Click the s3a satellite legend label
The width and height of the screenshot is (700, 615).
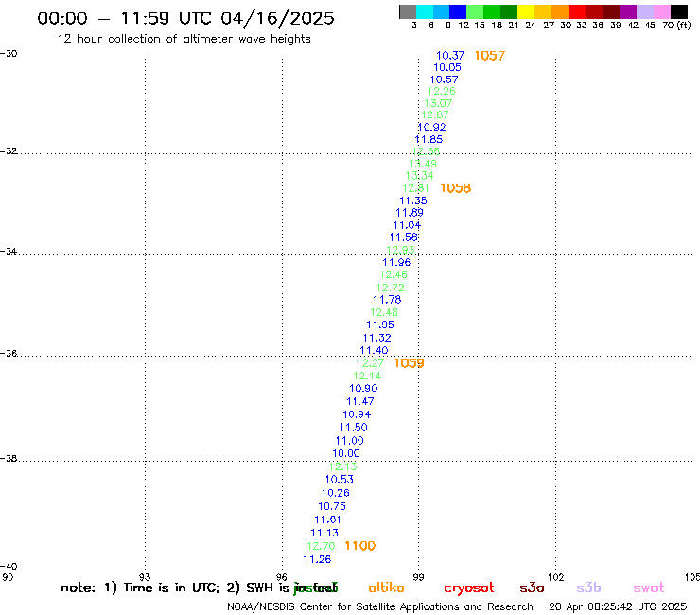coord(532,588)
